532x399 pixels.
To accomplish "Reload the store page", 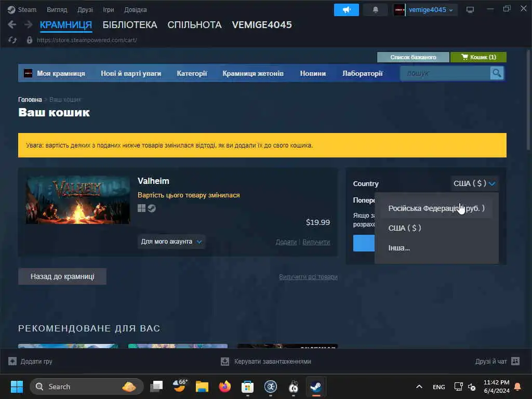I will point(12,40).
